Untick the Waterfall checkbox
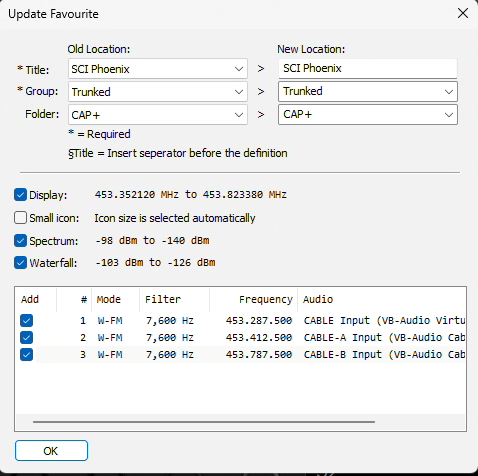 pyautogui.click(x=20, y=263)
